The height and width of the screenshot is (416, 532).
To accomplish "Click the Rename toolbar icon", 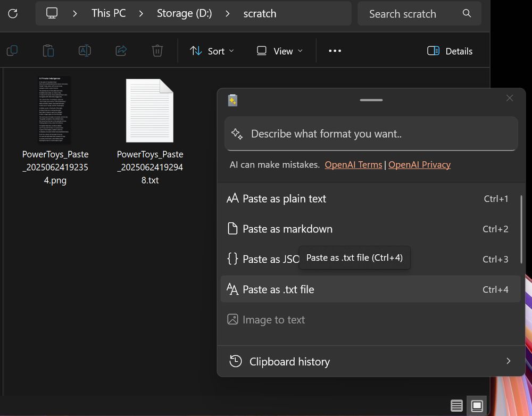I will (85, 51).
